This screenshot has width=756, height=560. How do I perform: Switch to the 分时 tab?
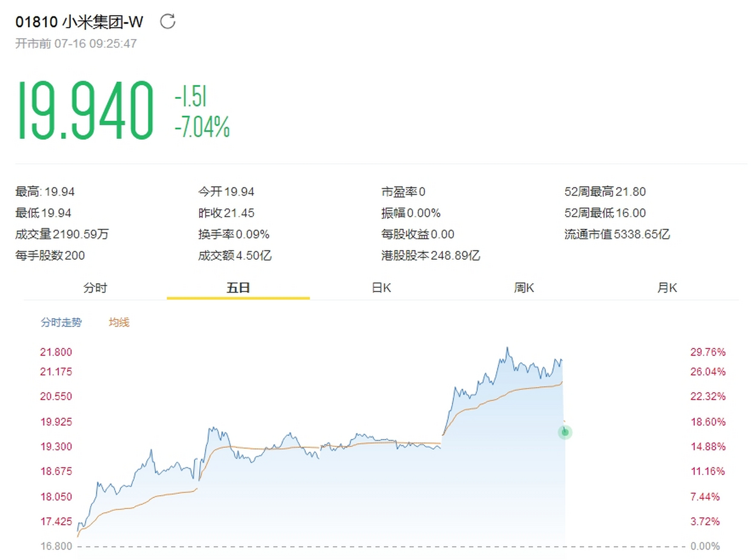click(x=95, y=288)
